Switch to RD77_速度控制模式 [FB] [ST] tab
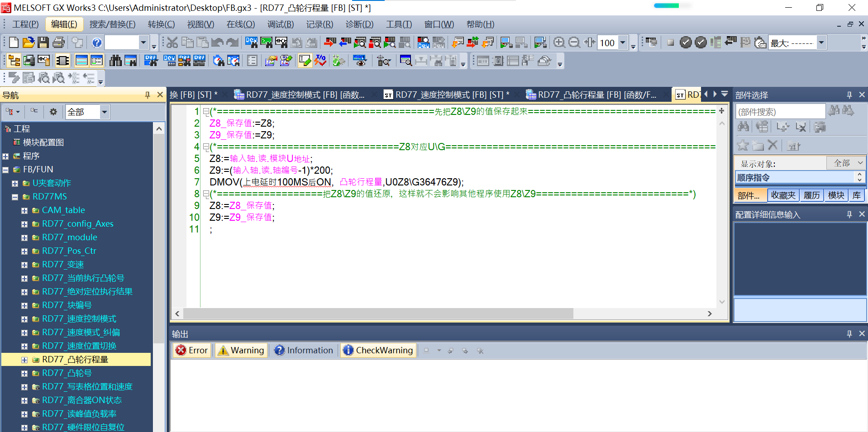 click(447, 95)
